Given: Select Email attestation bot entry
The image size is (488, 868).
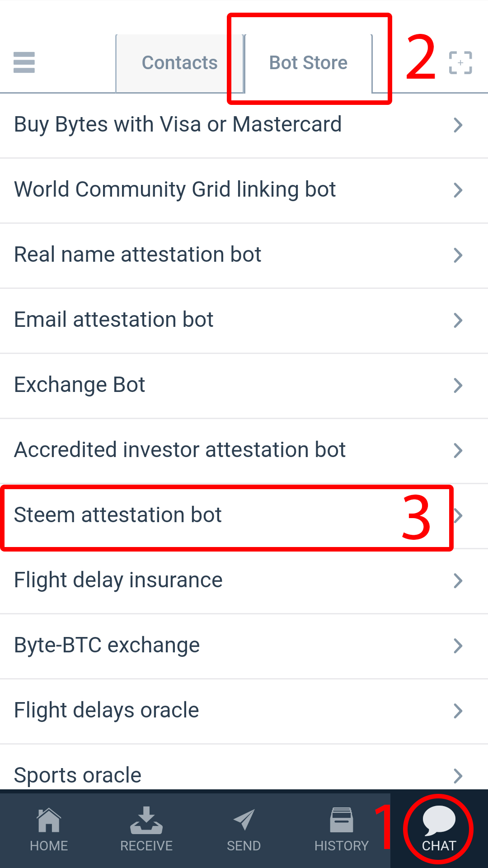Looking at the screenshot, I should pos(114,320).
